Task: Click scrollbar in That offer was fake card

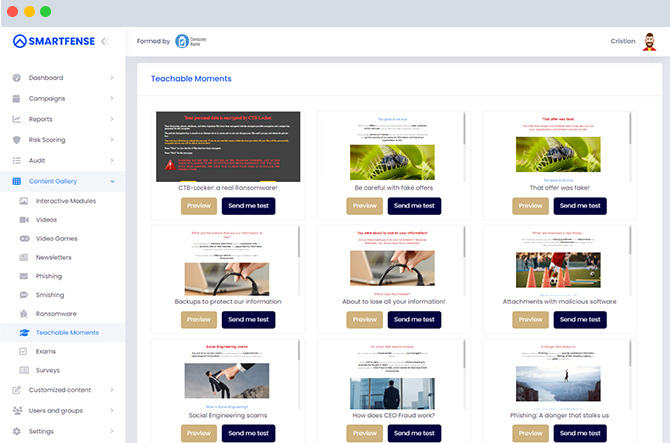Action: (x=630, y=129)
